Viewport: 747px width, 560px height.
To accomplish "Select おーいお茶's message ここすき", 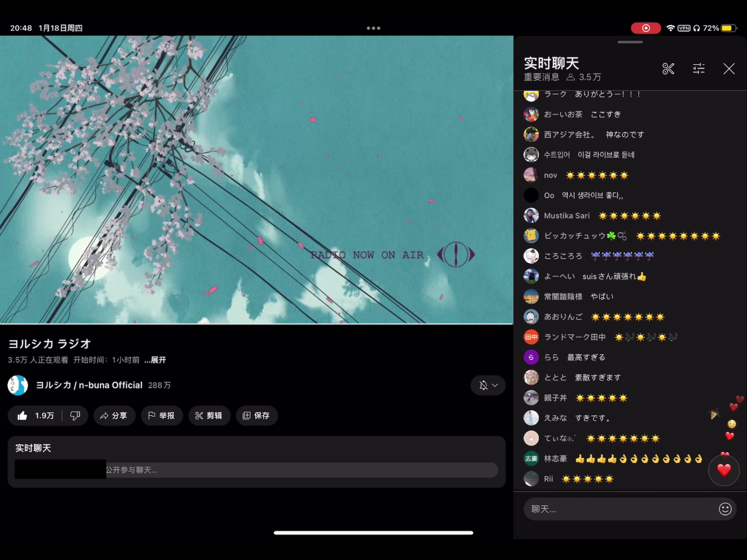I will point(605,114).
